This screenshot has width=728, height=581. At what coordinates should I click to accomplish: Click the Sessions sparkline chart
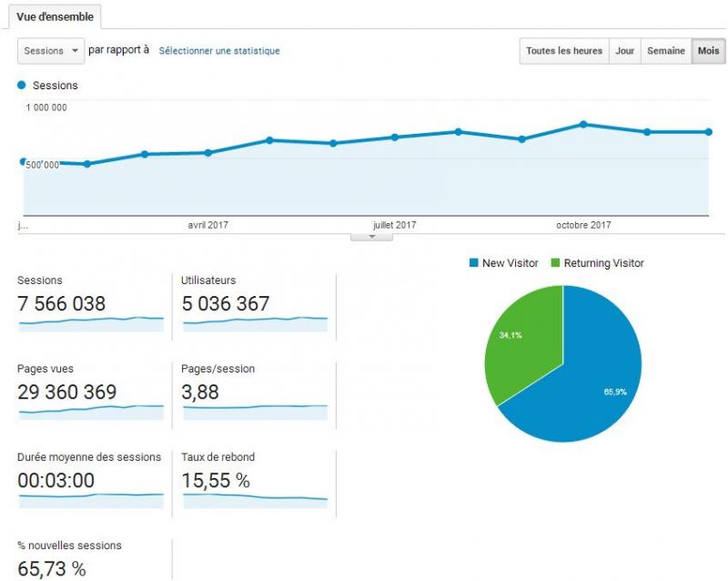click(x=91, y=322)
